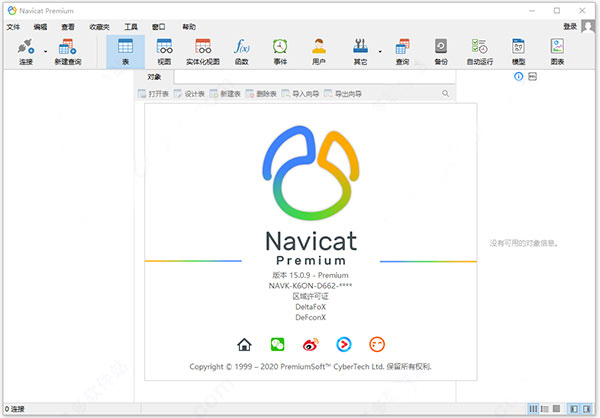Viewport: 600px width, 418px height.
Task: Click the 导出向导 (Export Wizard) button
Action: click(343, 94)
